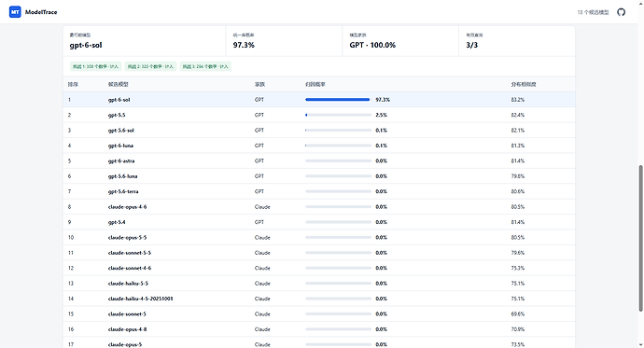Click the 3/3 summary value
This screenshot has width=644, height=348.
pyautogui.click(x=472, y=45)
